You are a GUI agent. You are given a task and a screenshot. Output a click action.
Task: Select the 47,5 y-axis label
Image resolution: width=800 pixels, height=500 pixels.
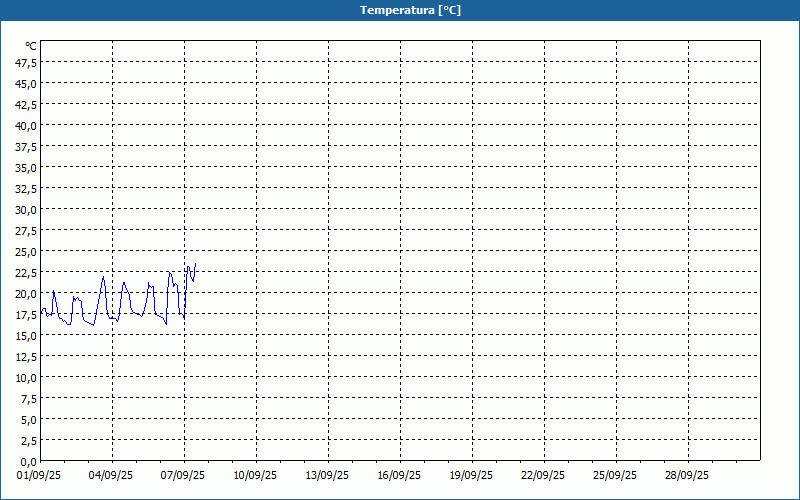pyautogui.click(x=27, y=63)
